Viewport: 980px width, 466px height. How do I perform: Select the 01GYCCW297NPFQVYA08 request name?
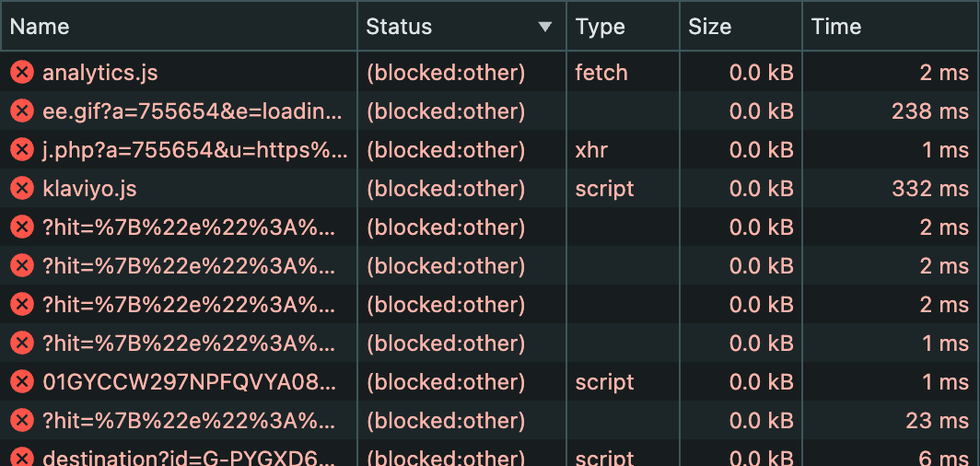click(190, 381)
